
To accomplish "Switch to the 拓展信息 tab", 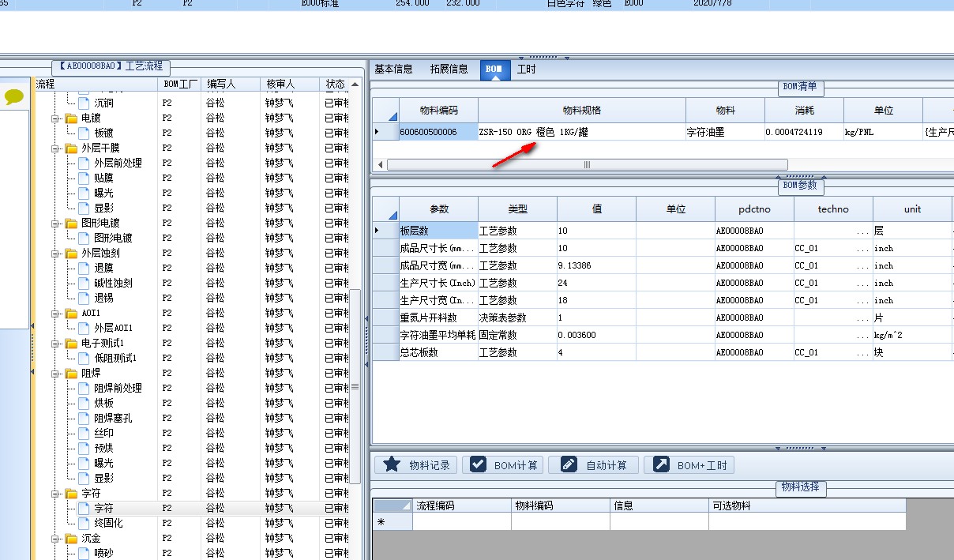I will point(449,69).
